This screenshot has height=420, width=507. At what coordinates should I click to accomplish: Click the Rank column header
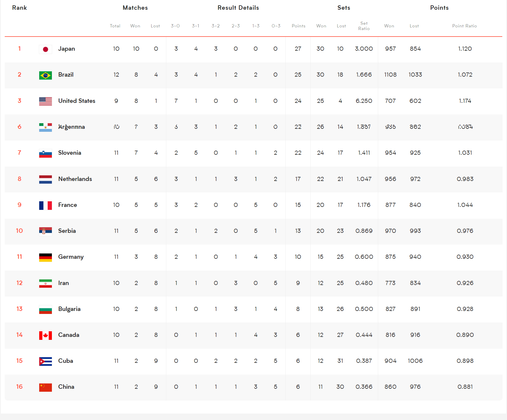pyautogui.click(x=19, y=8)
